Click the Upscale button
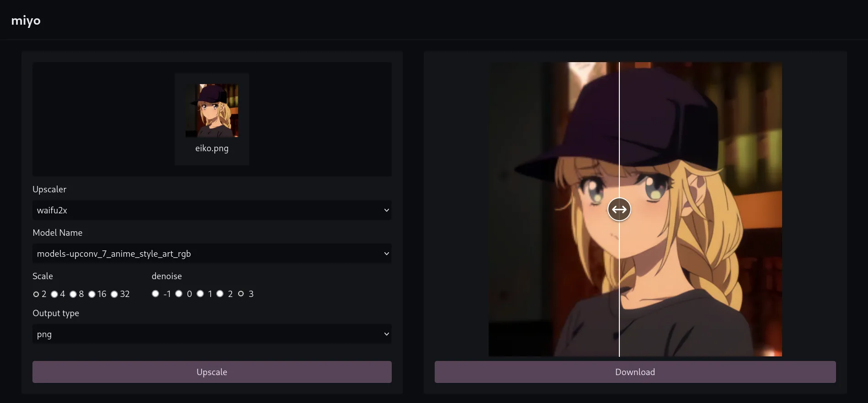 [212, 372]
